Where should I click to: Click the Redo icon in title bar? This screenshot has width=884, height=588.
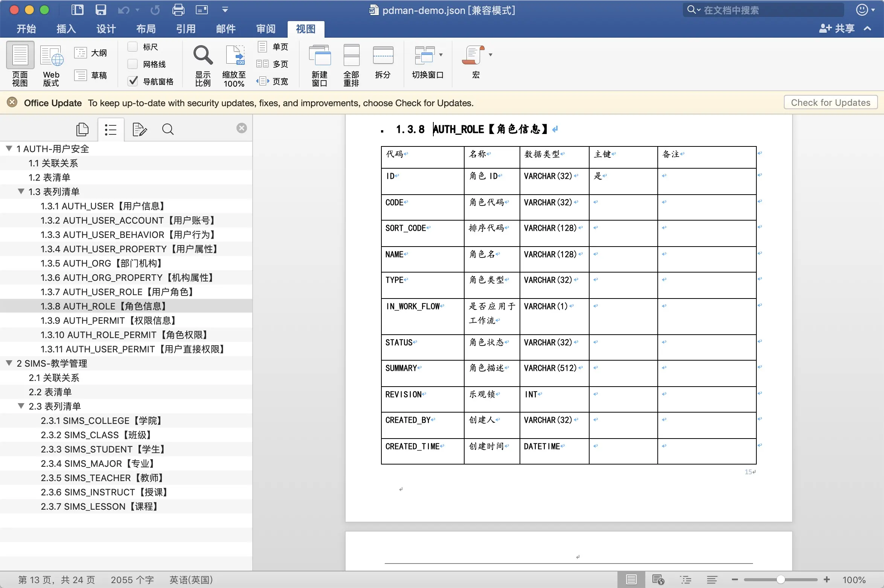pyautogui.click(x=155, y=10)
